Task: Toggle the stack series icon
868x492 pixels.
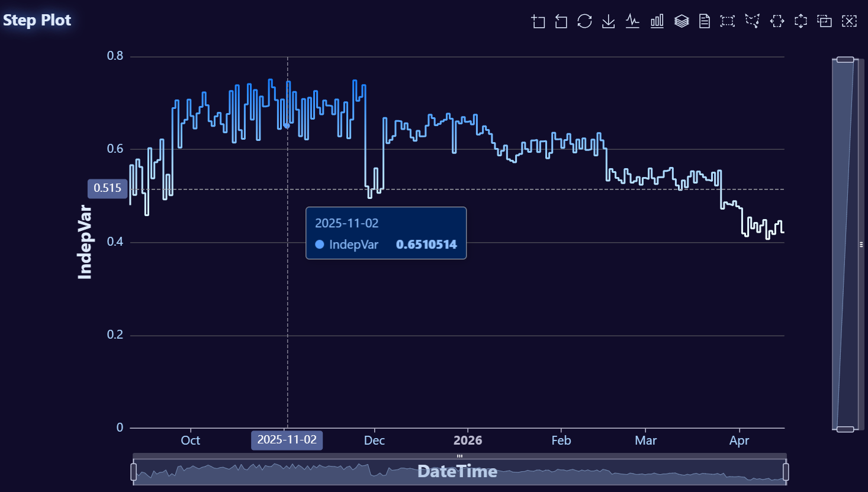Action: pyautogui.click(x=681, y=21)
